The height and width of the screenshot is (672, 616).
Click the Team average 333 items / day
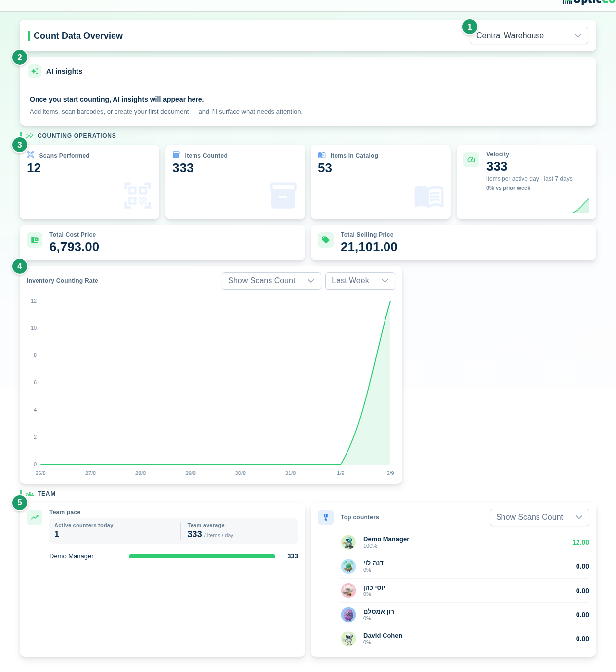(x=210, y=534)
